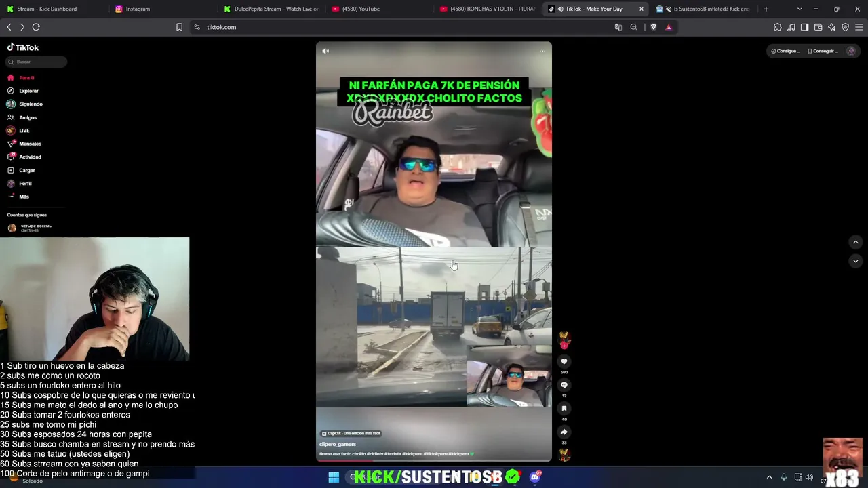Open the Windows Start menu
The height and width of the screenshot is (488, 868).
[334, 477]
